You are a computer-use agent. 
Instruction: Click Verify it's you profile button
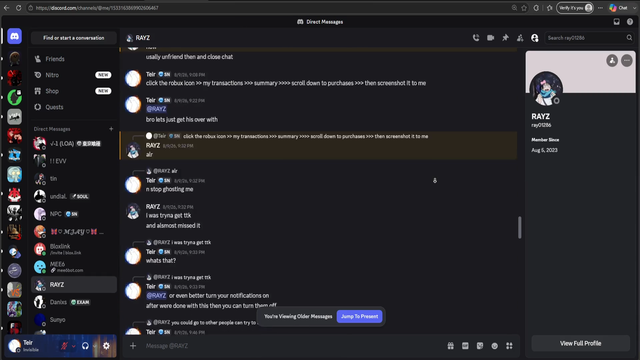click(575, 8)
